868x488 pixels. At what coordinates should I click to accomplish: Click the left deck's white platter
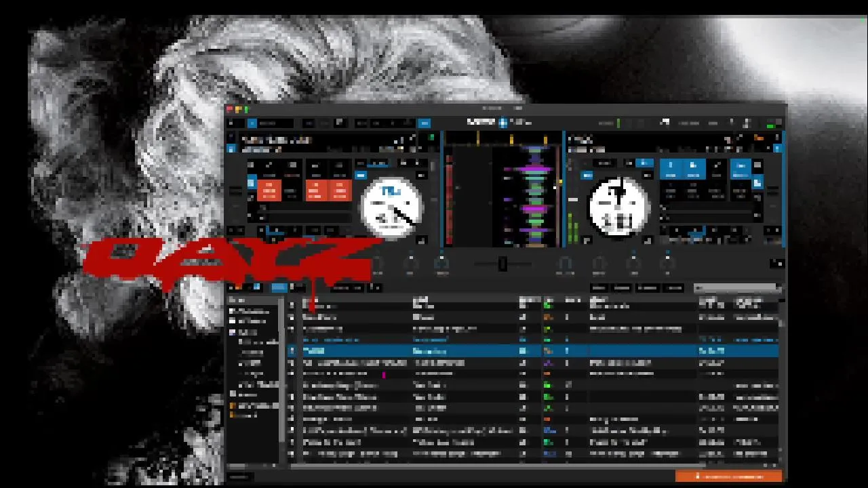[x=392, y=207]
